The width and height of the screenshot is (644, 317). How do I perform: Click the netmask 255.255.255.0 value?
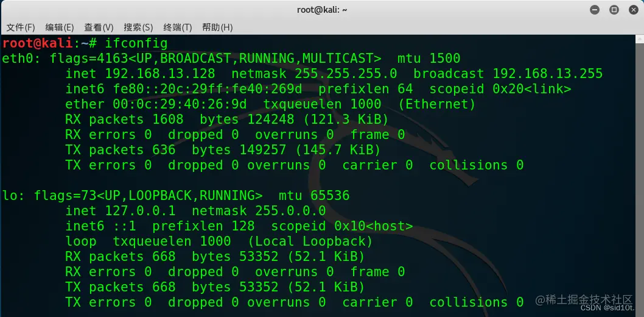[346, 74]
